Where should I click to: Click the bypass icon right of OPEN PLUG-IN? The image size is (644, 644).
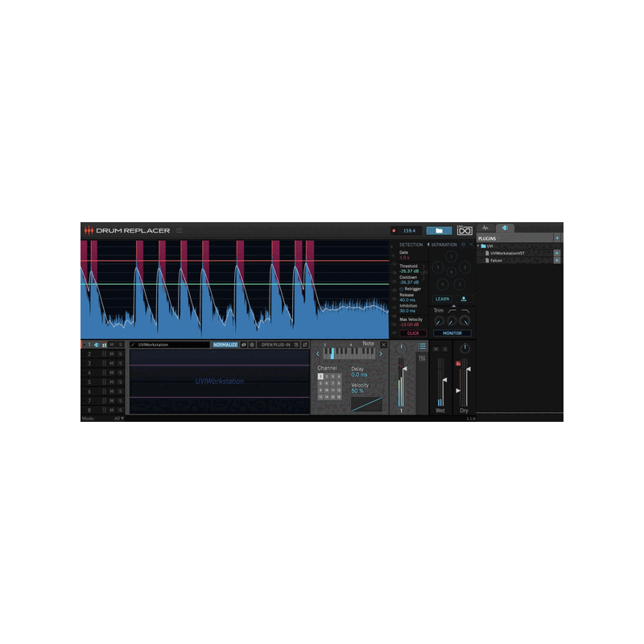click(x=305, y=345)
